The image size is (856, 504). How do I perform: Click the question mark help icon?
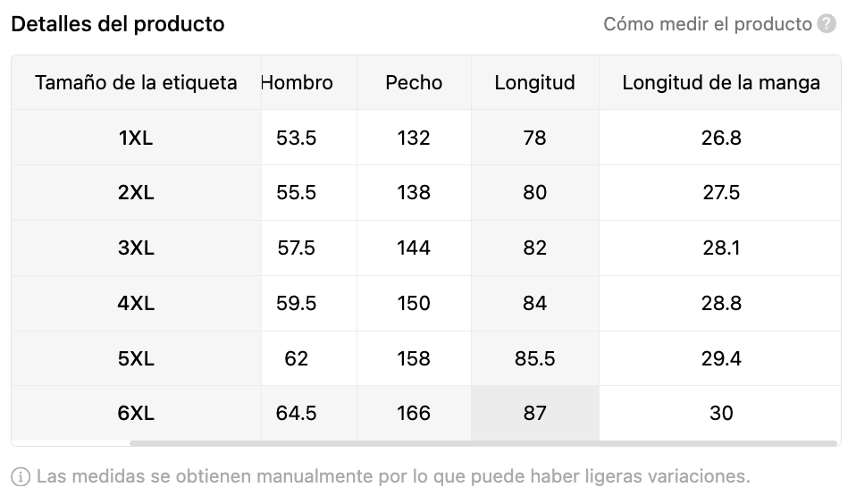pos(827,24)
